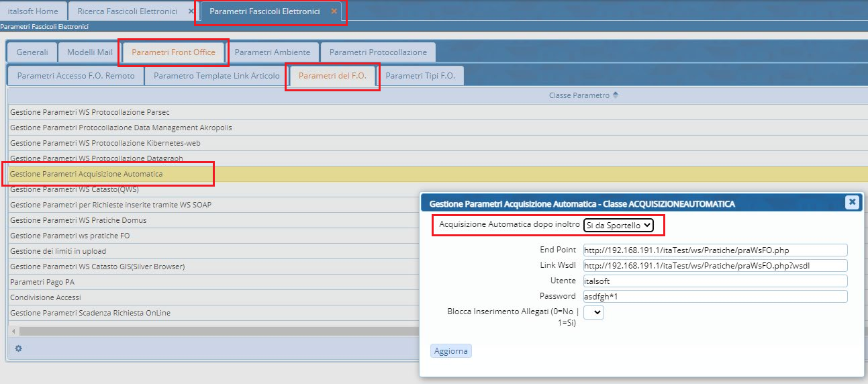868x384 pixels.
Task: Sort by Classe Parametro column arrows
Action: coord(616,95)
